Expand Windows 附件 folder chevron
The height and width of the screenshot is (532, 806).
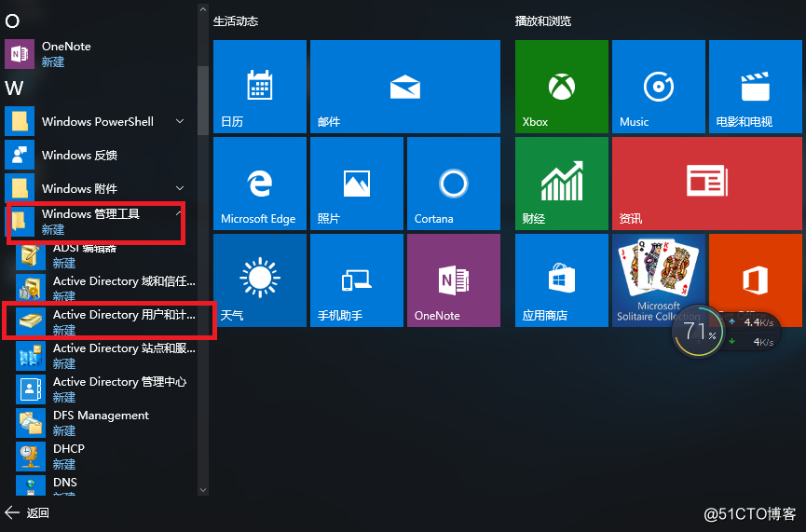point(180,188)
